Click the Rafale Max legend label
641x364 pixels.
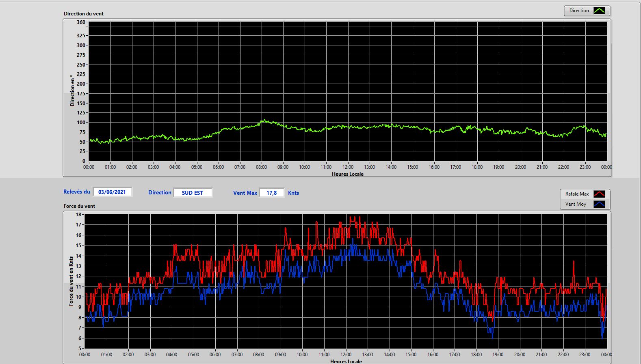pos(577,194)
